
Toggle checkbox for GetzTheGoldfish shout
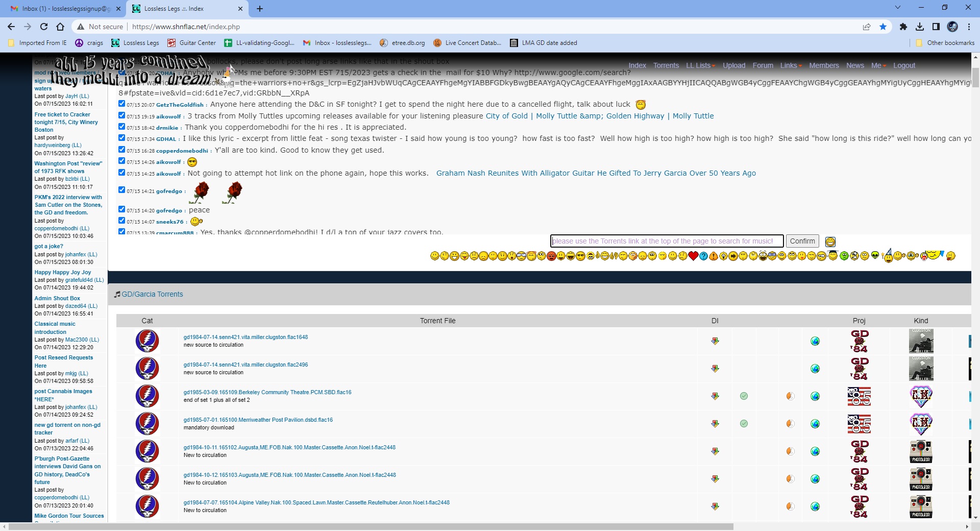121,103
